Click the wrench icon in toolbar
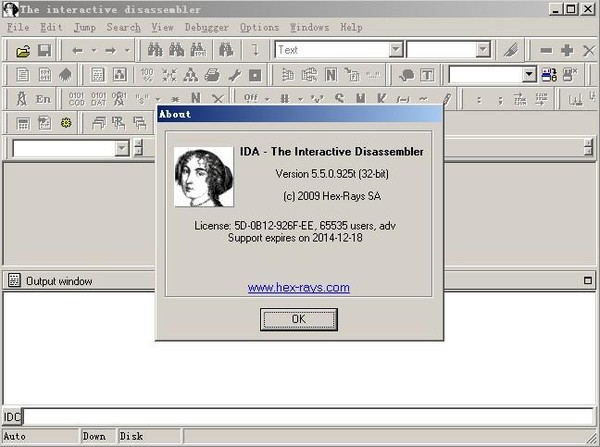This screenshot has width=600, height=447. [x=234, y=75]
